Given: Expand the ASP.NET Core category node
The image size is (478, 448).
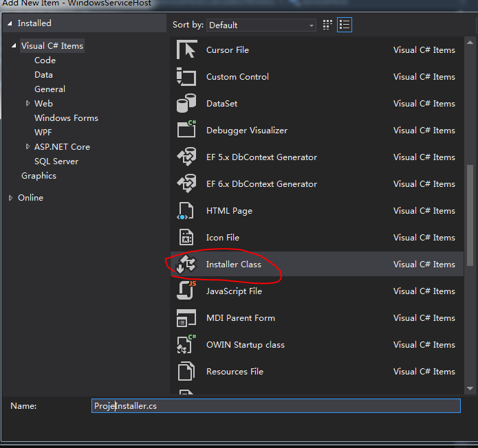Looking at the screenshot, I should [x=28, y=146].
